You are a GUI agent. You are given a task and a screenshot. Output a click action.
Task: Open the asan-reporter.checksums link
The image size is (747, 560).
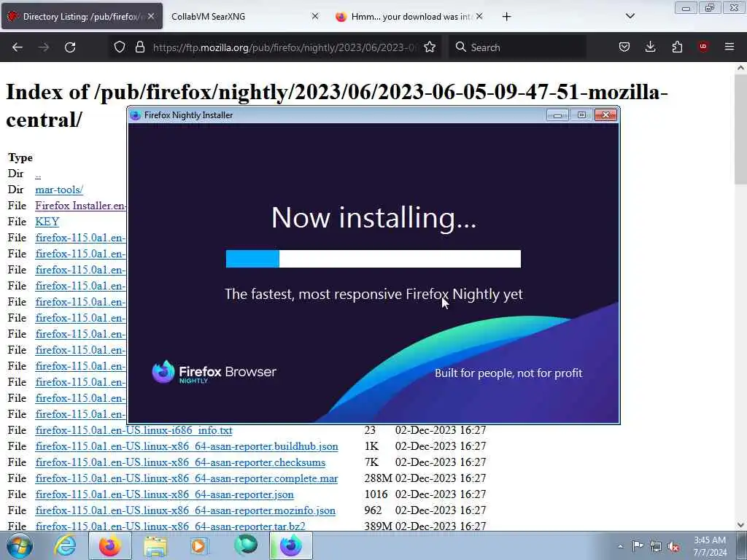point(181,462)
